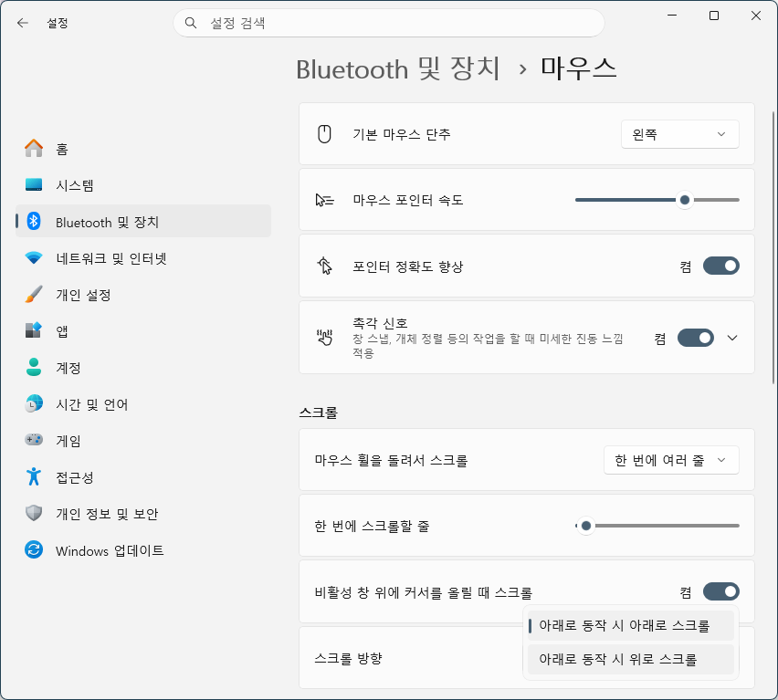Click the 앱 squares icon
Image resolution: width=778 pixels, height=700 pixels.
point(34,330)
